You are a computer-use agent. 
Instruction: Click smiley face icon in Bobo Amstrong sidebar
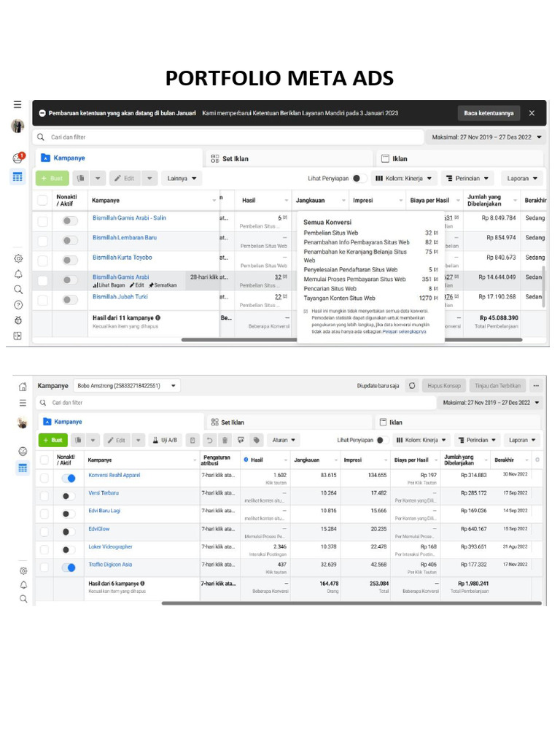[23, 451]
